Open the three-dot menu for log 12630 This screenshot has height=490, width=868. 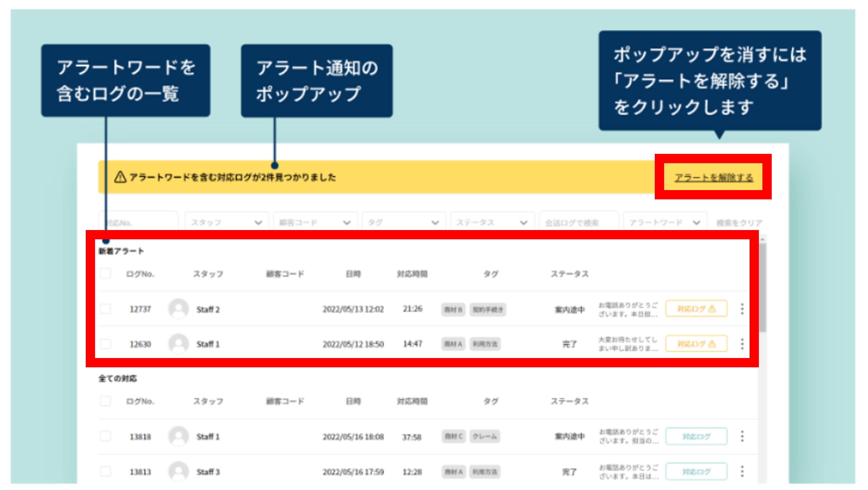(x=742, y=344)
